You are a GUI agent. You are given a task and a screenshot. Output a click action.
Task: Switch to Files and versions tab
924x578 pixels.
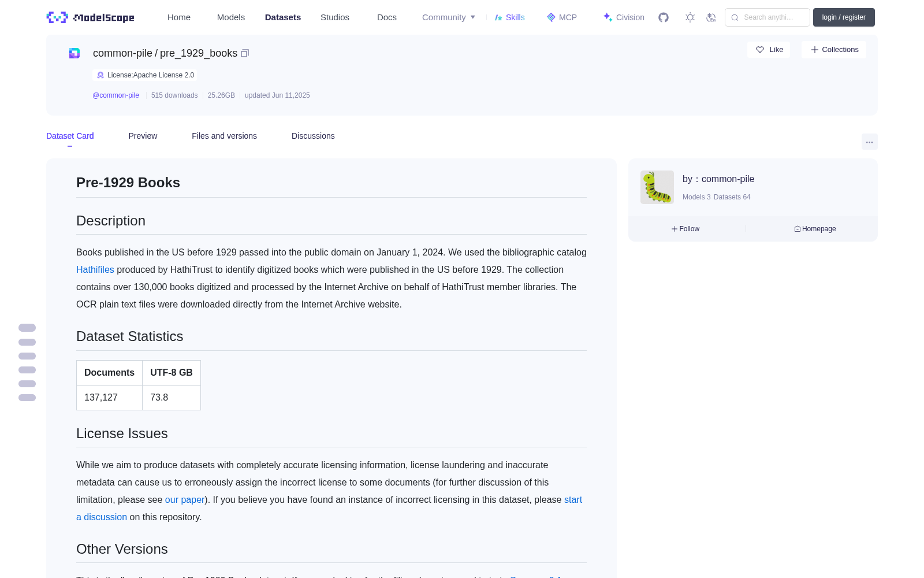(224, 136)
